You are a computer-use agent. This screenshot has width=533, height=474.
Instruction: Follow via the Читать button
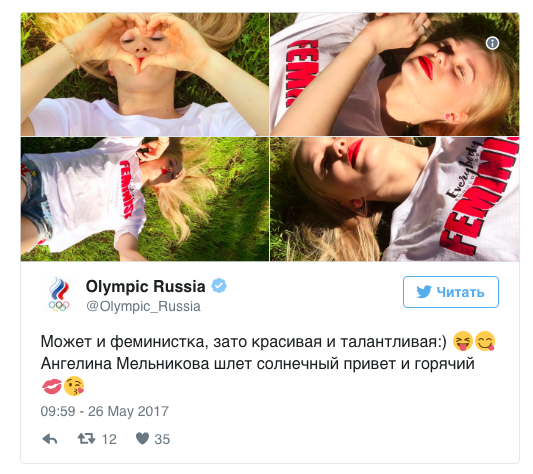click(451, 292)
